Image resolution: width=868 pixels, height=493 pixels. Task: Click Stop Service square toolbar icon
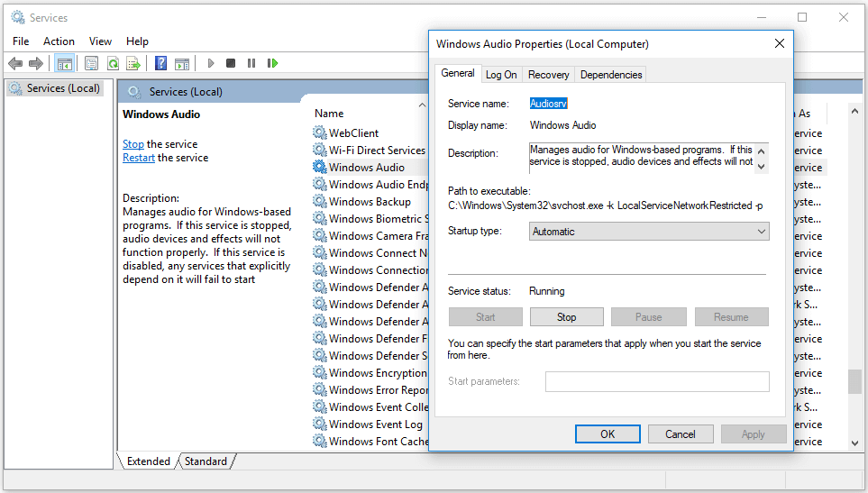point(231,64)
